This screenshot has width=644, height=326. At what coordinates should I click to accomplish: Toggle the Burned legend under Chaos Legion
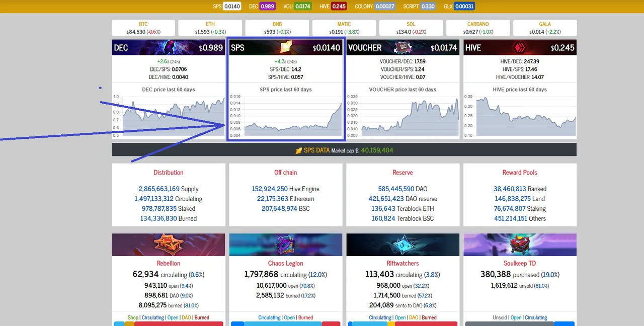pyautogui.click(x=305, y=317)
